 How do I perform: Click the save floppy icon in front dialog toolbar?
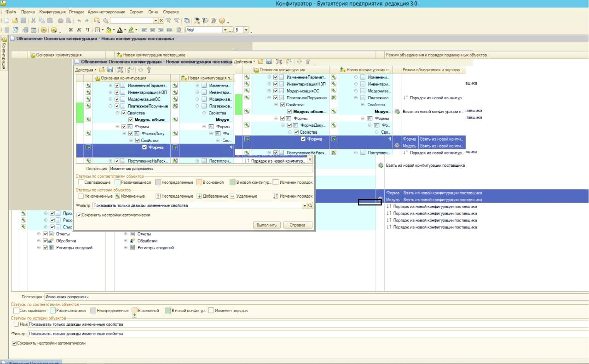[x=110, y=70]
